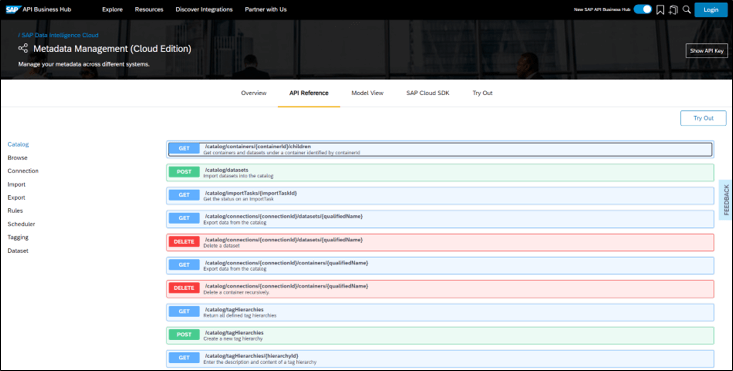Expand POST /catalog/datasets operation

[440, 172]
